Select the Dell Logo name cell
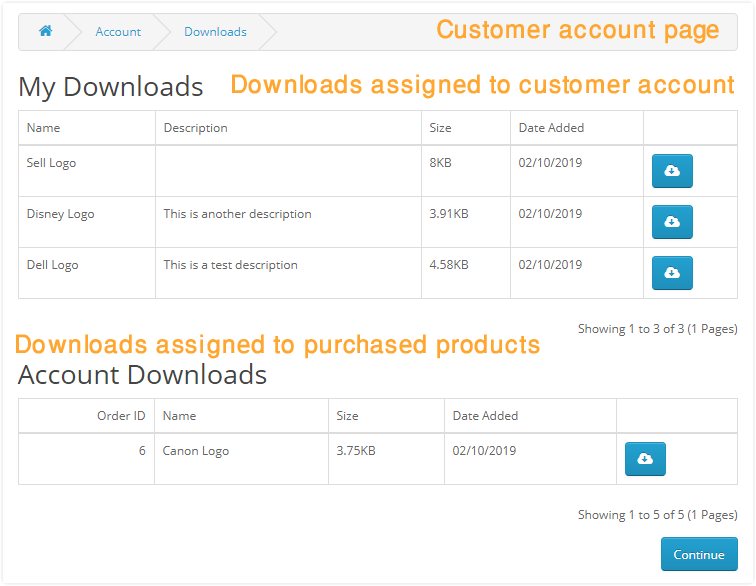 87,273
